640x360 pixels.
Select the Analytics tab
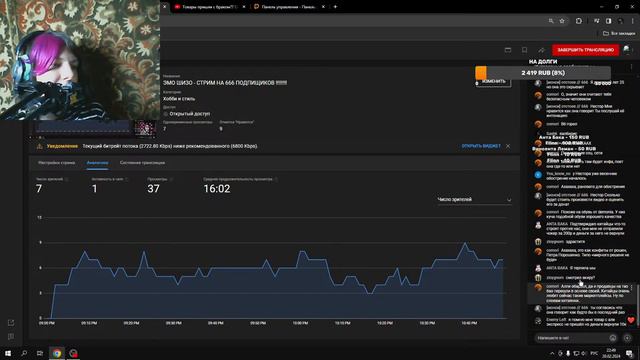pyautogui.click(x=97, y=162)
